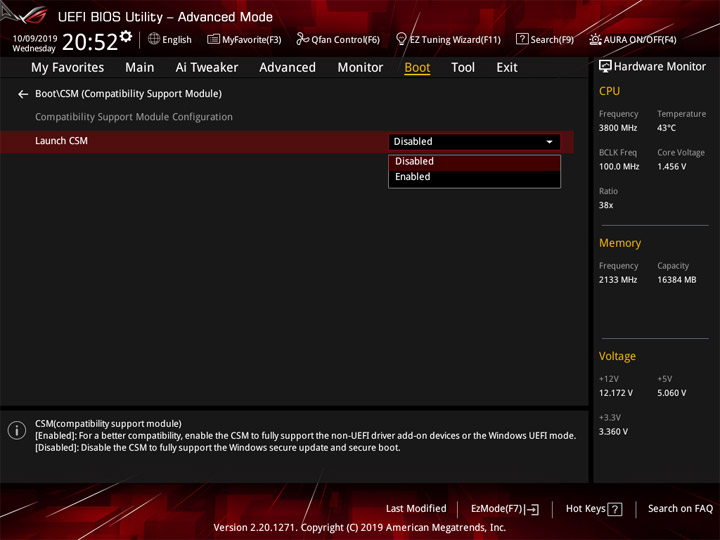Open the Ai Tweaker tab
This screenshot has height=540, width=720.
pyautogui.click(x=207, y=68)
